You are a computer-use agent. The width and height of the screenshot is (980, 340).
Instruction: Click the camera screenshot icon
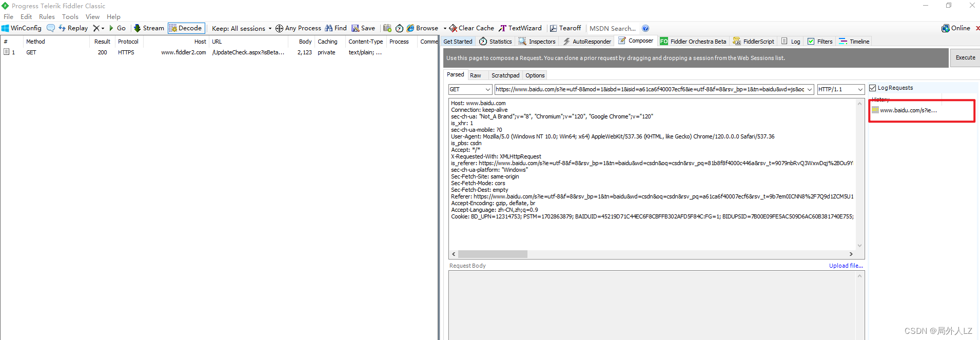coord(387,28)
